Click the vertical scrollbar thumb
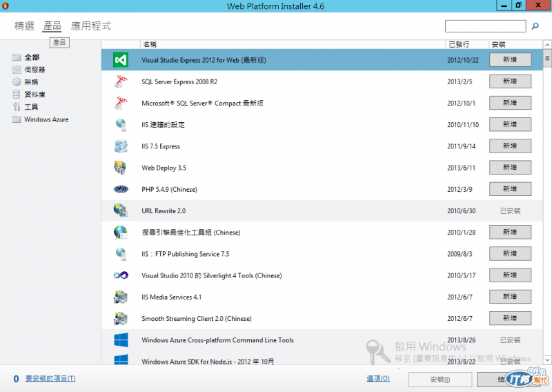Image resolution: width=552 pixels, height=392 pixels. (547, 59)
